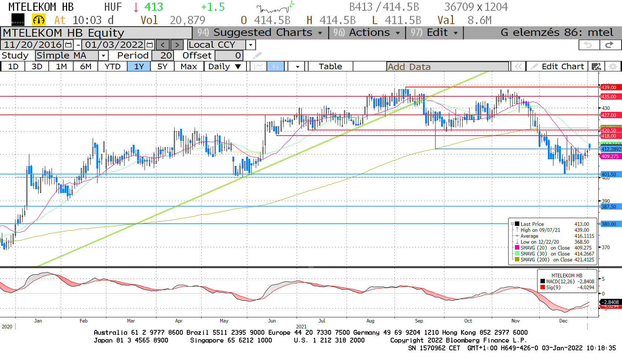The width and height of the screenshot is (622, 364).
Task: Click the yellow gauge icon near price header
Action: click(39, 20)
